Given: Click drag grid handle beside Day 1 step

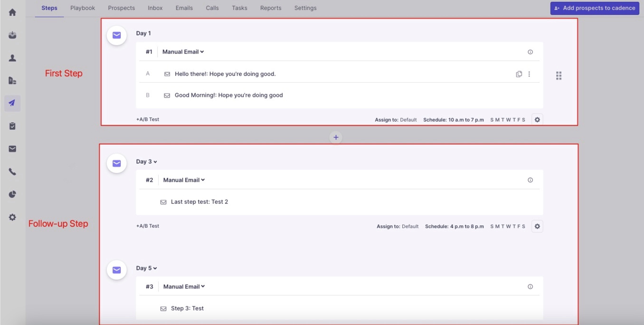Looking at the screenshot, I should coord(559,76).
